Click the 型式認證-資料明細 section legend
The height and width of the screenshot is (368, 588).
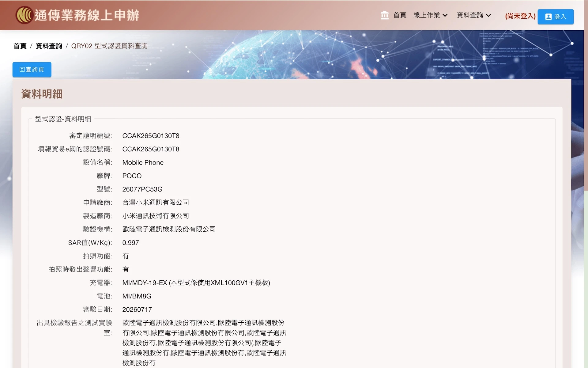63,119
